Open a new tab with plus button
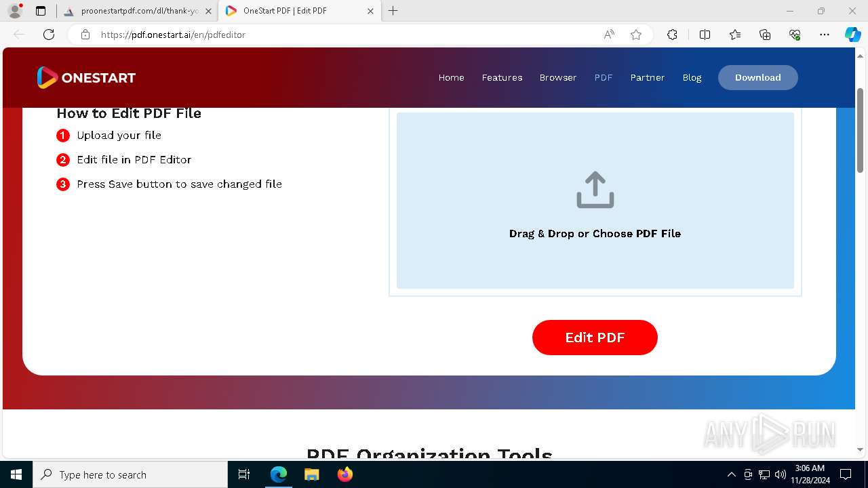 pyautogui.click(x=393, y=11)
